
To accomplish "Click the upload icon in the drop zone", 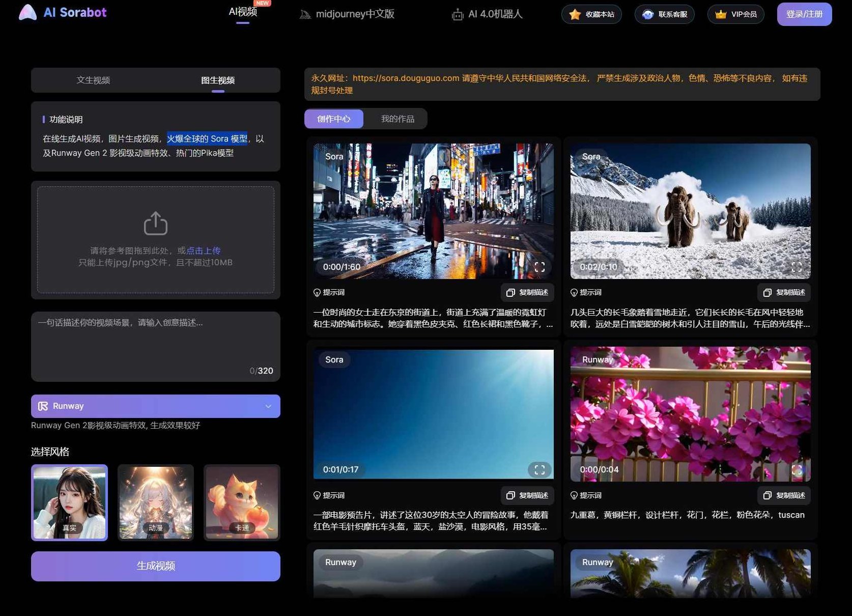I will pos(155,223).
